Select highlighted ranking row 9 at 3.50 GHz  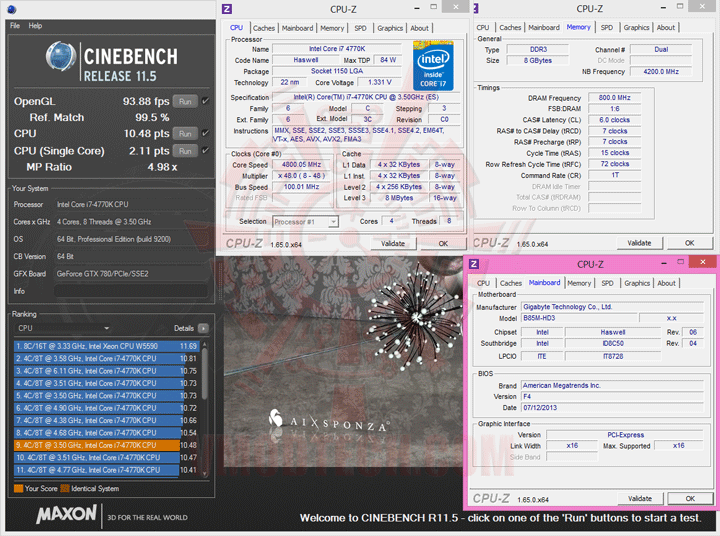[107, 445]
